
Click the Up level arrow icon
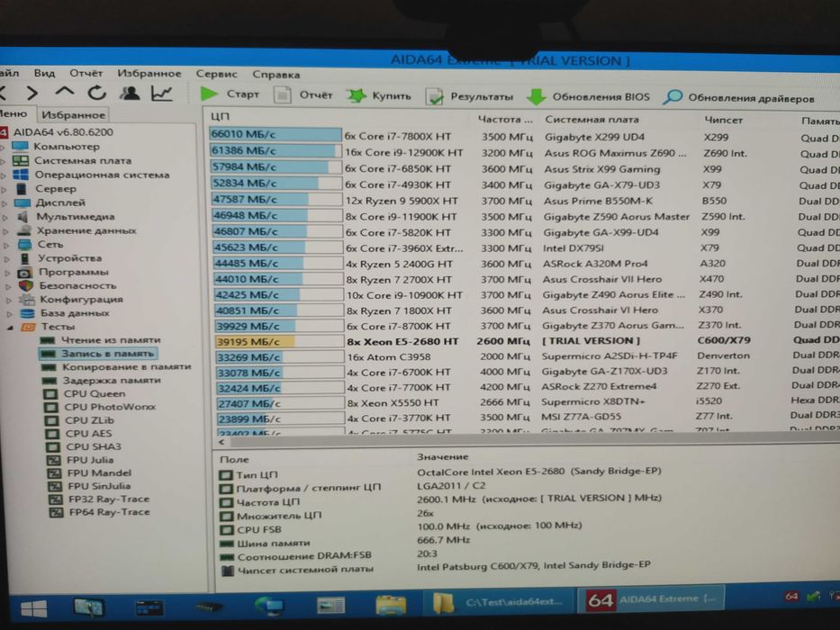click(65, 92)
